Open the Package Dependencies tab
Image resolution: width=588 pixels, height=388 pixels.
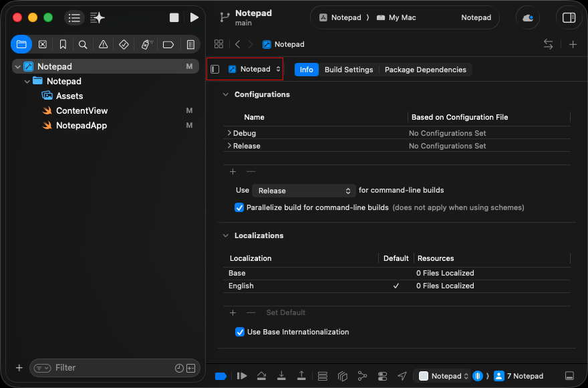pyautogui.click(x=425, y=70)
